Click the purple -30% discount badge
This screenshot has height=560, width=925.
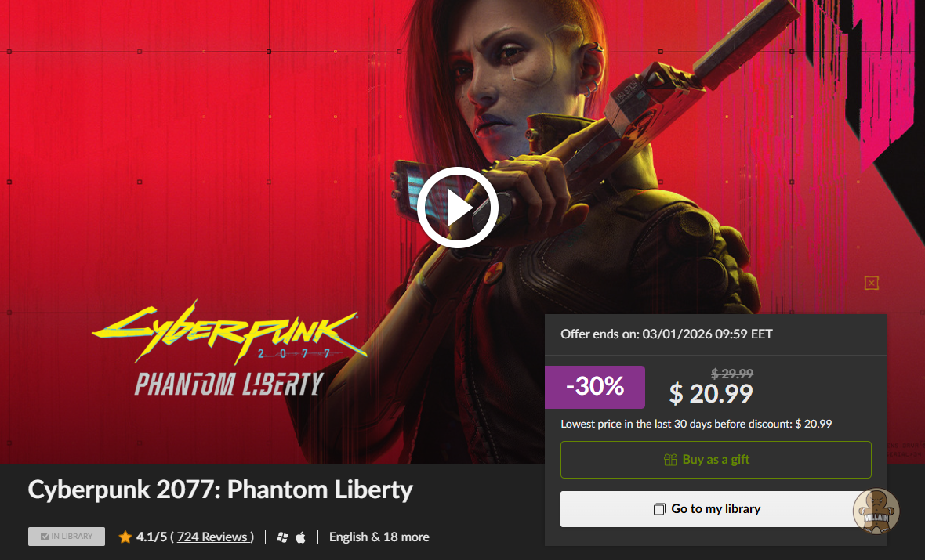[x=595, y=387]
